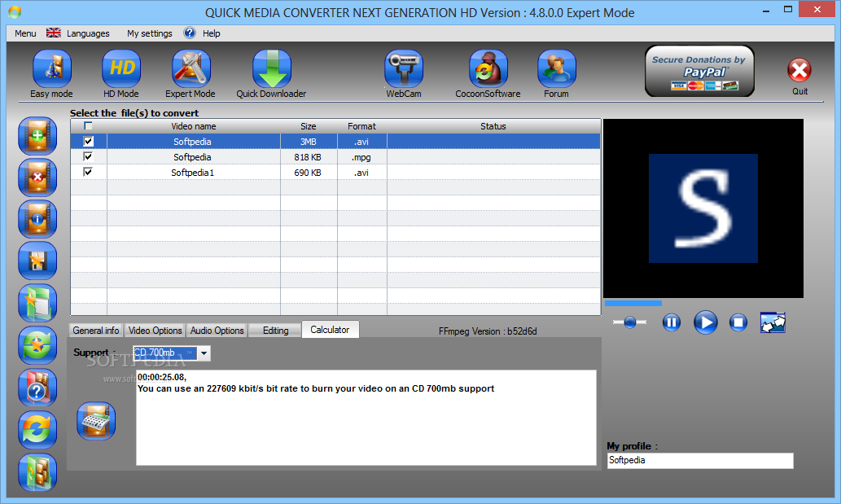Image resolution: width=841 pixels, height=504 pixels.
Task: Click the orange and green refresh arrows icon
Action: pos(37,430)
